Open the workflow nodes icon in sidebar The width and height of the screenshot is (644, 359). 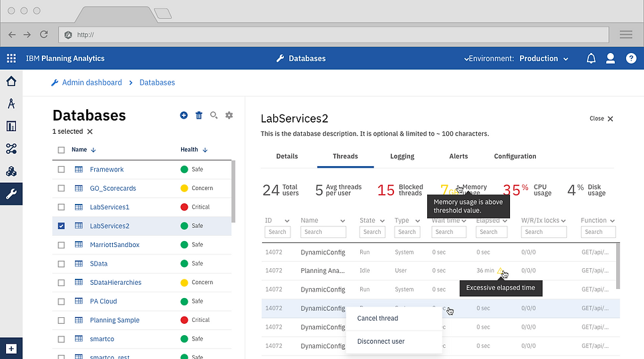pyautogui.click(x=11, y=148)
